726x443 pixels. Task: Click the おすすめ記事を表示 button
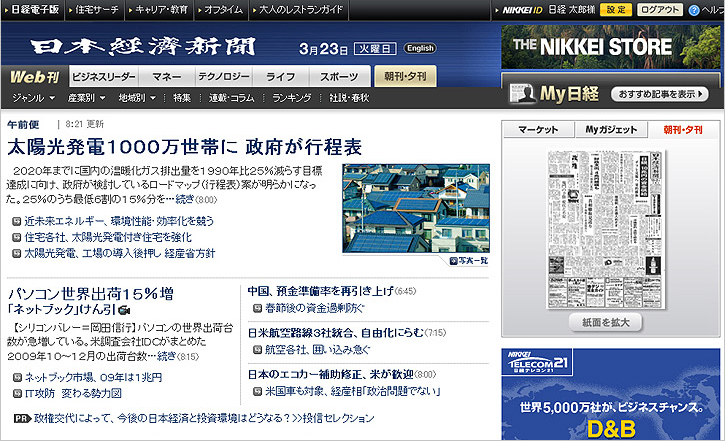click(658, 94)
